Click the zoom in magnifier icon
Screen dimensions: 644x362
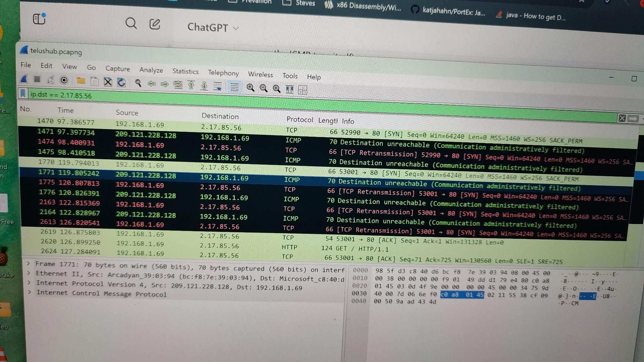(250, 88)
